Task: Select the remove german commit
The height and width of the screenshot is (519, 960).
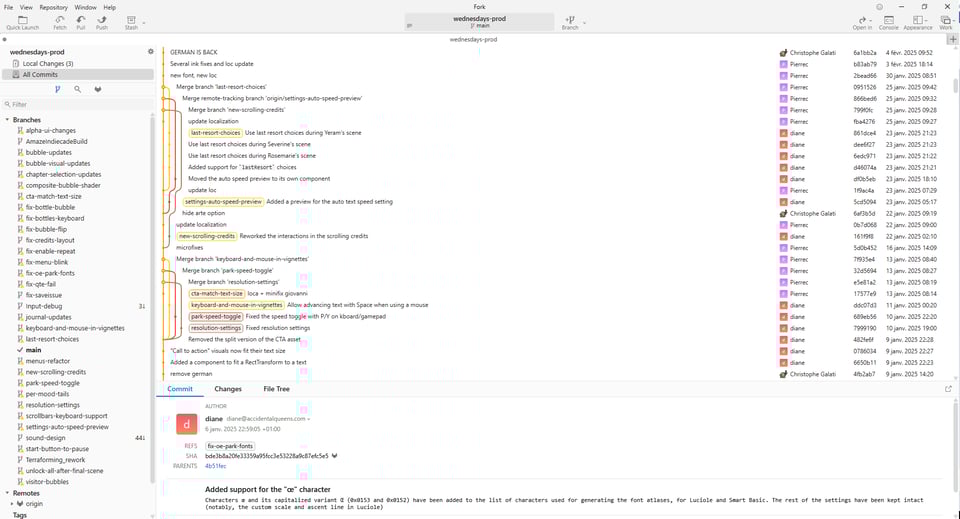Action: pyautogui.click(x=191, y=374)
